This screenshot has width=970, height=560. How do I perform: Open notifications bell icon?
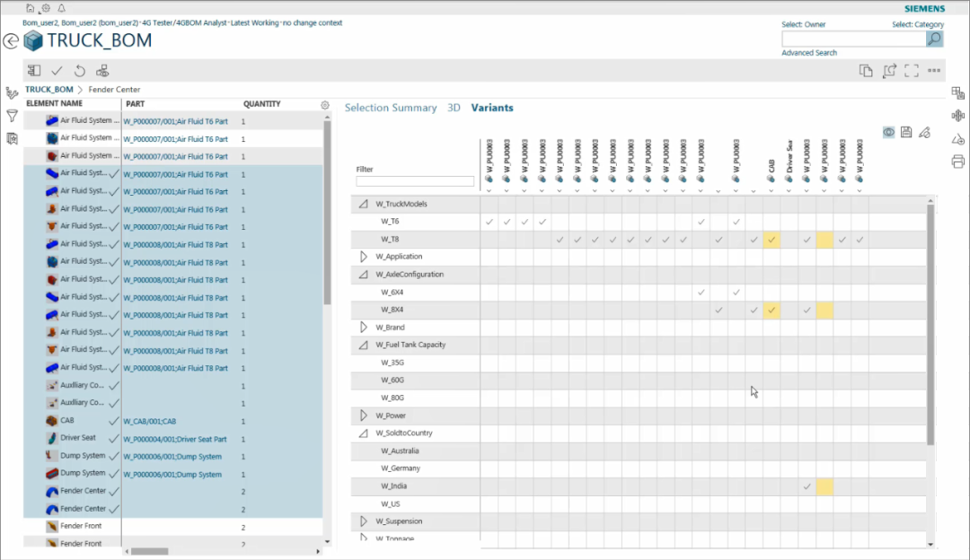pyautogui.click(x=61, y=8)
